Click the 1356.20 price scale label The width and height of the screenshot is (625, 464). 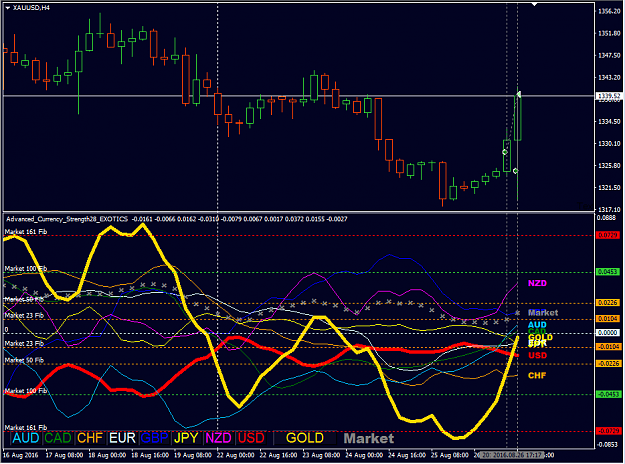[x=609, y=12]
